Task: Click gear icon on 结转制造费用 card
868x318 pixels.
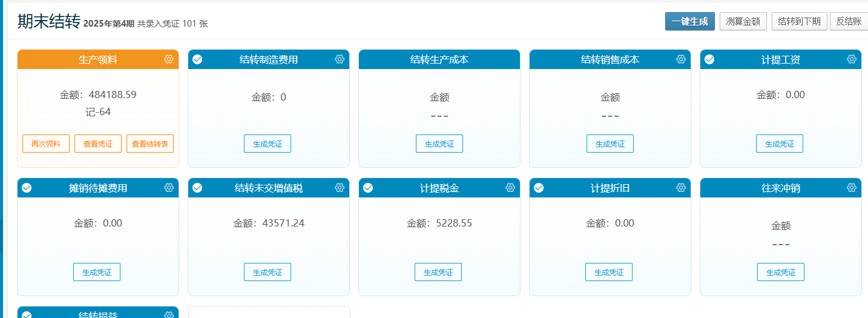Action: 340,59
